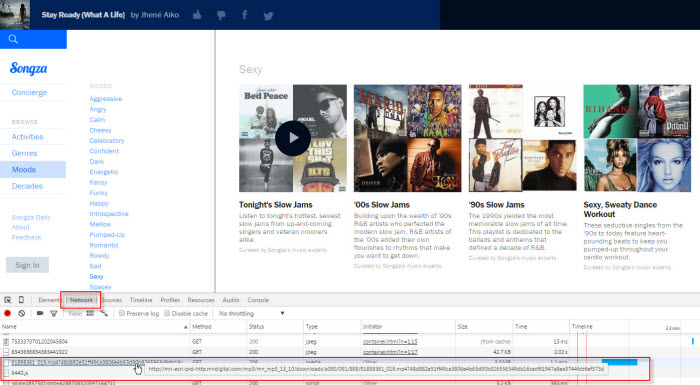This screenshot has height=385, width=700.
Task: Open the Feedback link
Action: click(x=26, y=237)
